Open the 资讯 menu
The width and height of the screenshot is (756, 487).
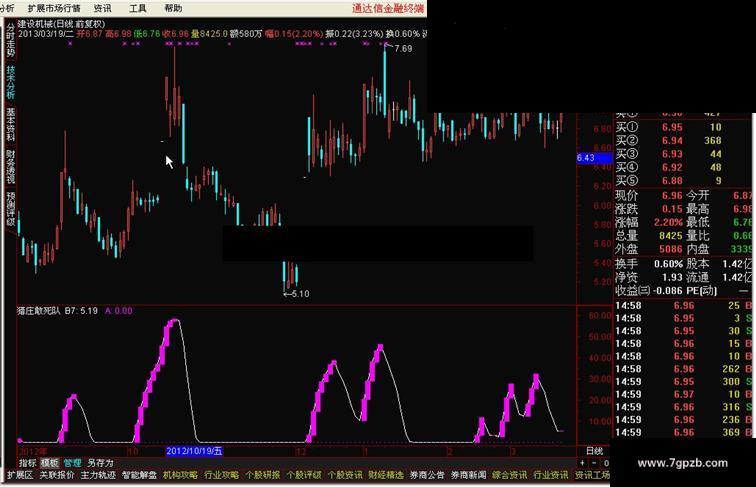click(x=102, y=8)
